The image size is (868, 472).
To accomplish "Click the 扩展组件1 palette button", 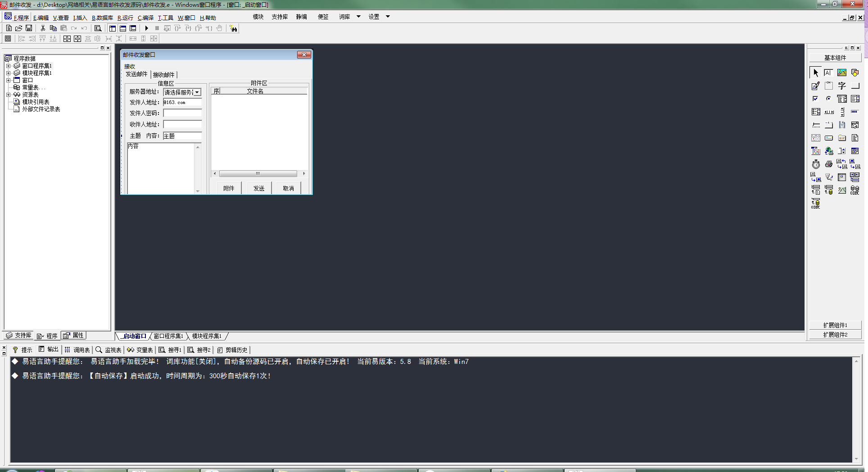I will coord(835,325).
